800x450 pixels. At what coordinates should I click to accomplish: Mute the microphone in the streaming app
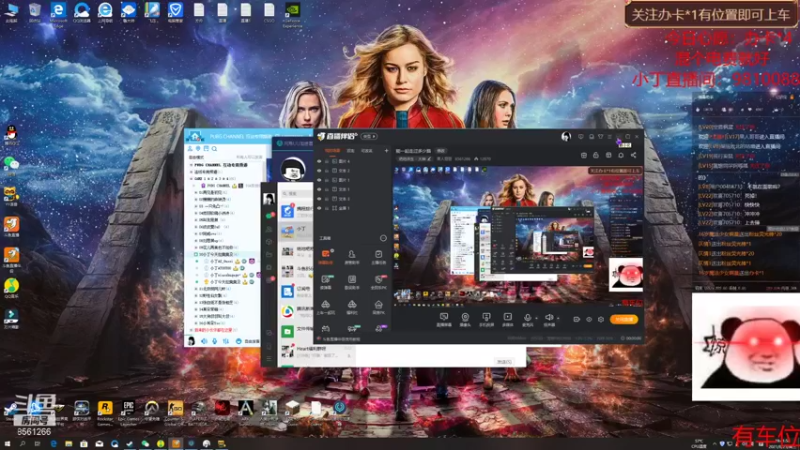[x=528, y=319]
